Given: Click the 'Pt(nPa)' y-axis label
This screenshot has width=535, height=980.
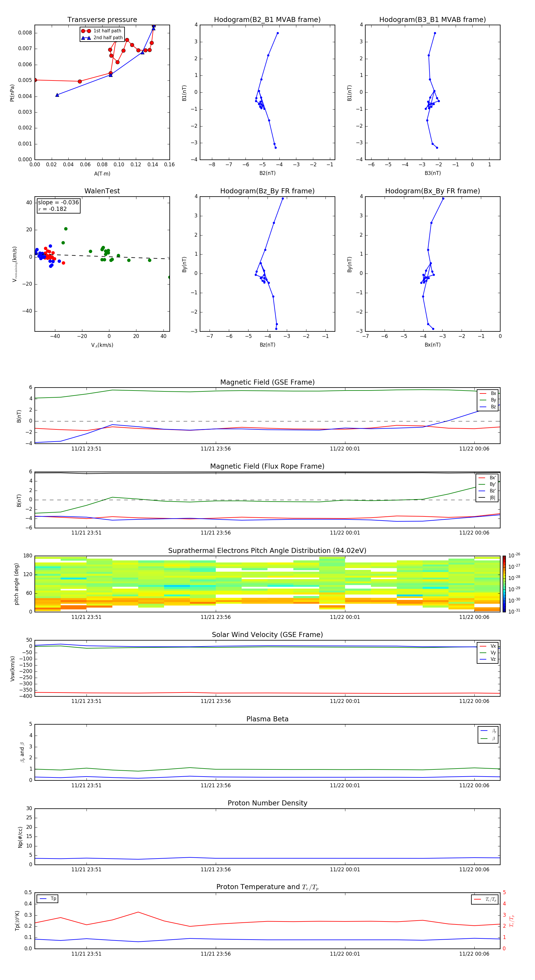Looking at the screenshot, I should (x=12, y=92).
